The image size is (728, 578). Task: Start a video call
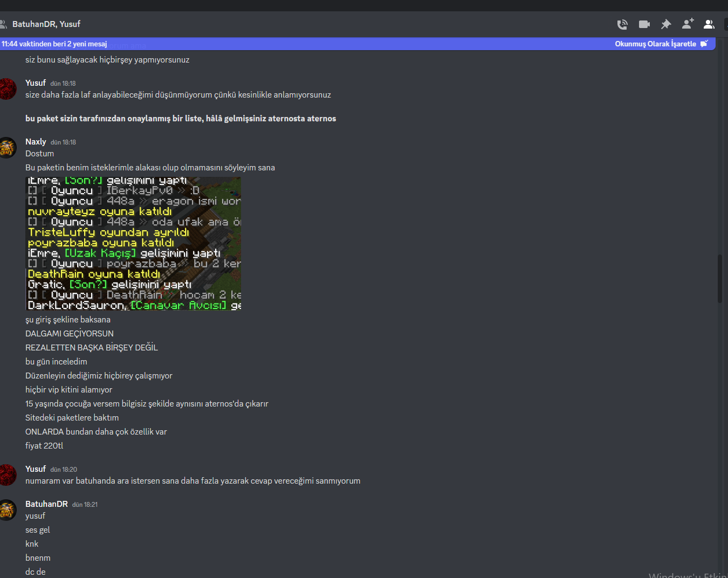[644, 24]
